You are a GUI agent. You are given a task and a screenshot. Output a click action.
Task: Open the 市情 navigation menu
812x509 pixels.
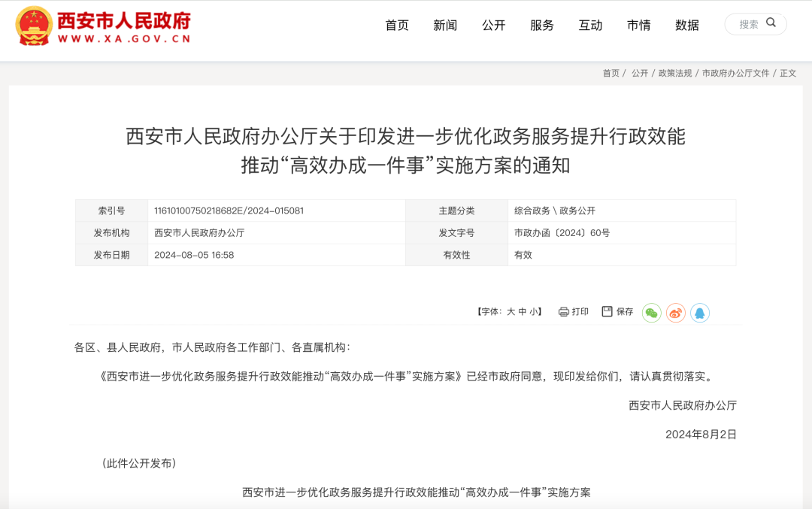638,24
